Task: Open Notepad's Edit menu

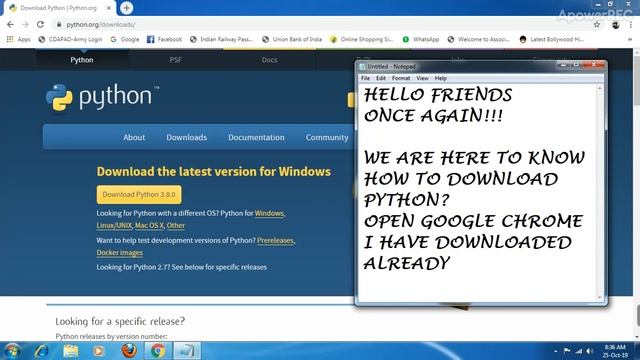Action: coord(381,78)
